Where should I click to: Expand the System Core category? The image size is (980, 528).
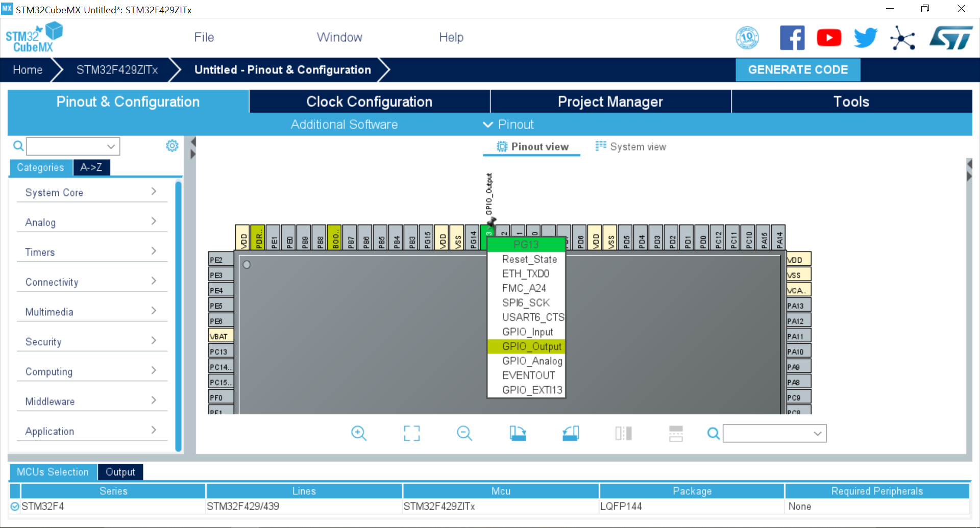click(x=92, y=192)
